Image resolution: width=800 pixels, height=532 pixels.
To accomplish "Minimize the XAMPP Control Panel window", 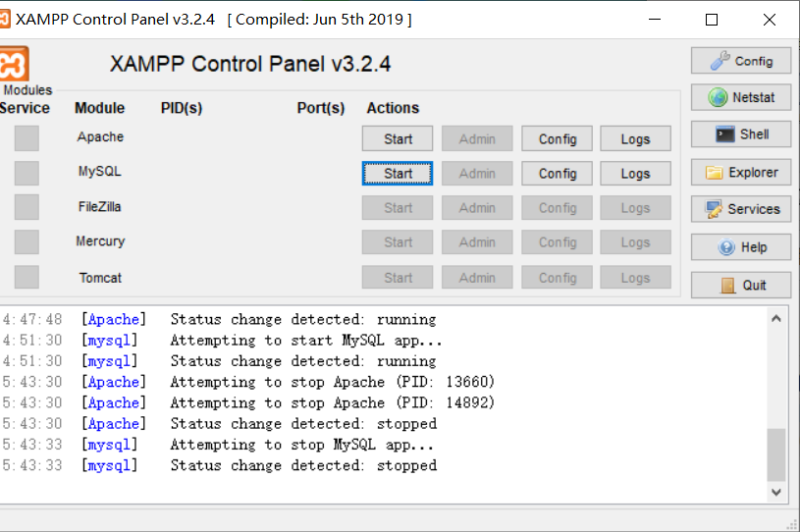I will point(655,20).
